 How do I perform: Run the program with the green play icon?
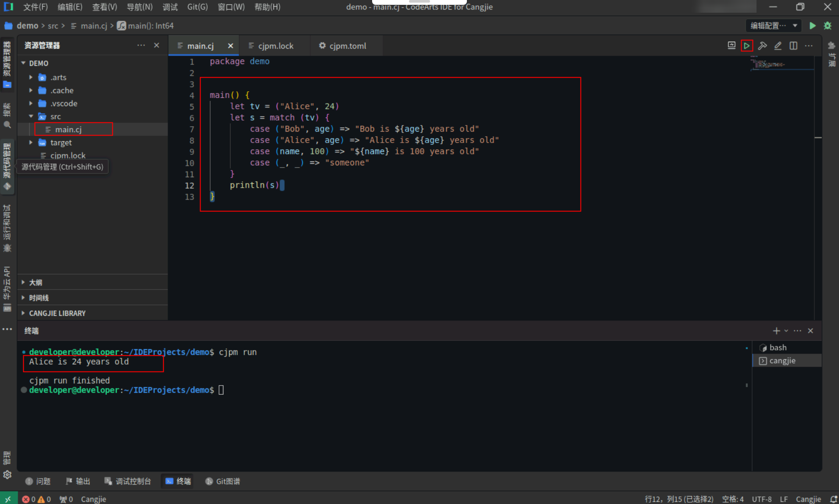click(812, 26)
